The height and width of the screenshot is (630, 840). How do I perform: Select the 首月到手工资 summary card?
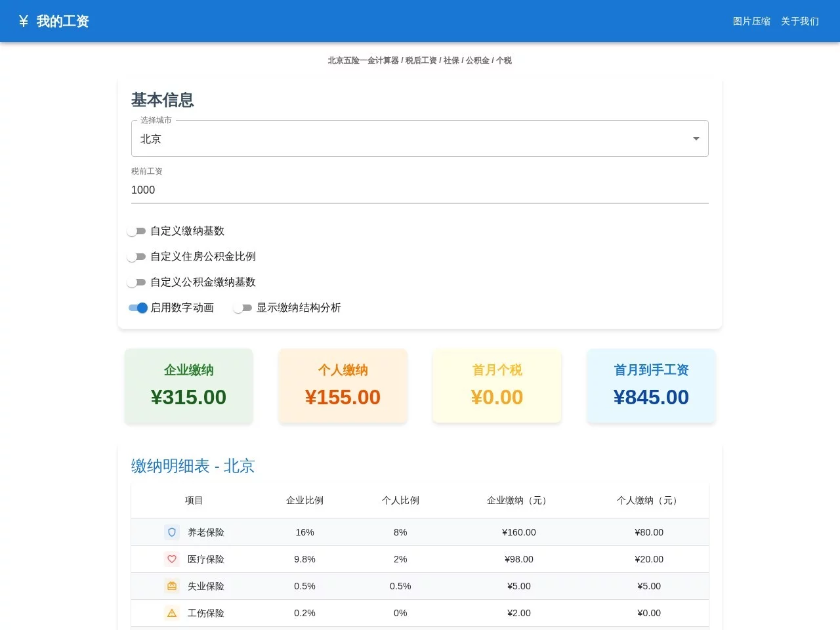(x=651, y=386)
